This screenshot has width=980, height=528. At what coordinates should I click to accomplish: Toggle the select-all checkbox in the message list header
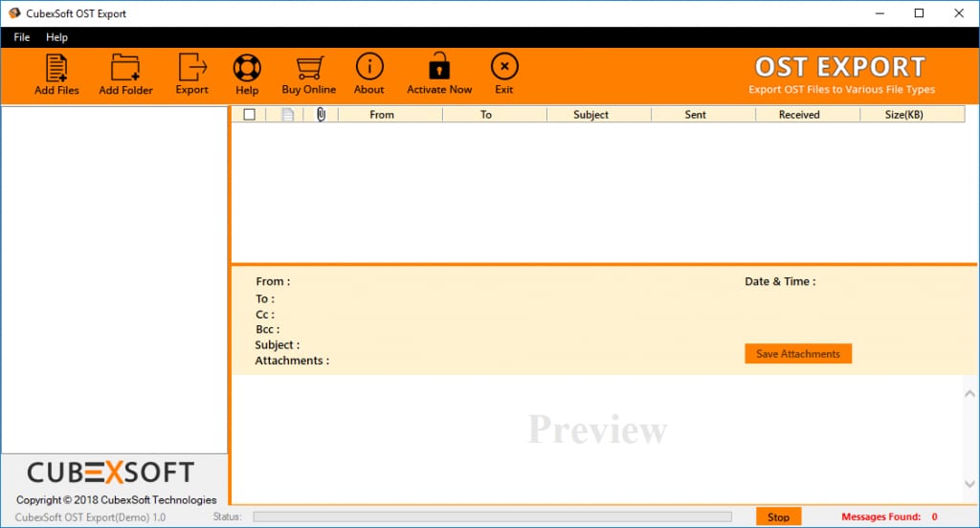click(x=250, y=115)
